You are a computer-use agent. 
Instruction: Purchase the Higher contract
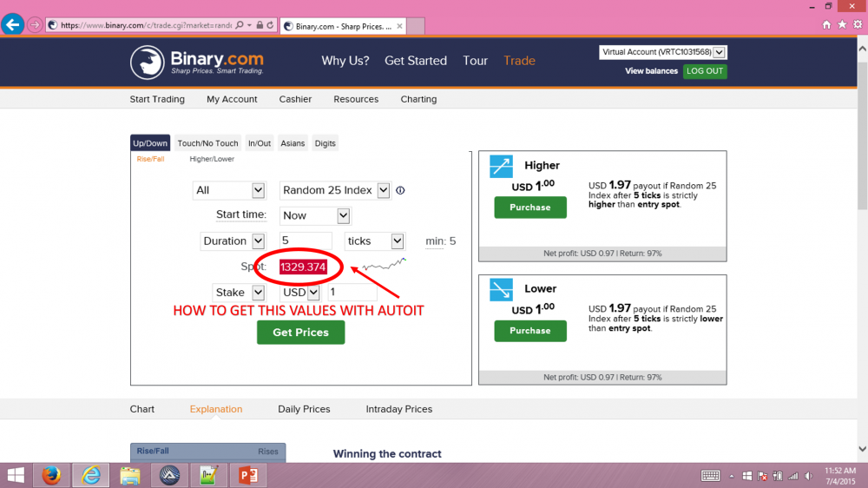pos(530,208)
